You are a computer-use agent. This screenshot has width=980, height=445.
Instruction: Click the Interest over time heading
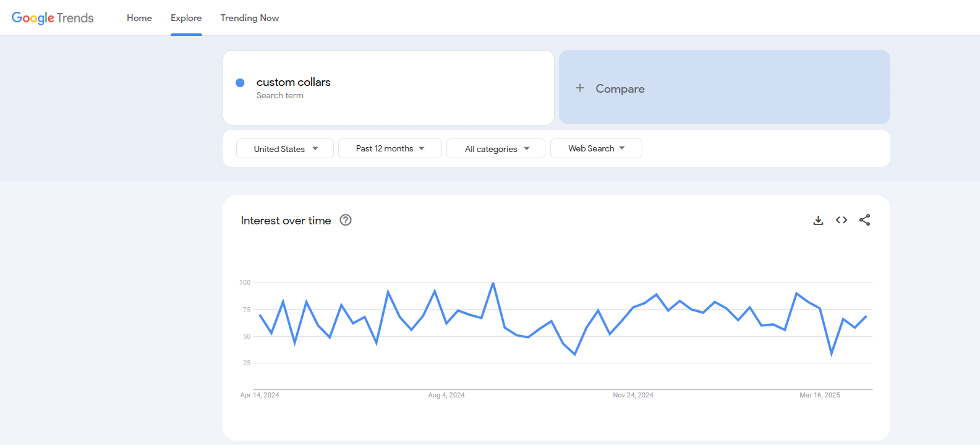(286, 221)
